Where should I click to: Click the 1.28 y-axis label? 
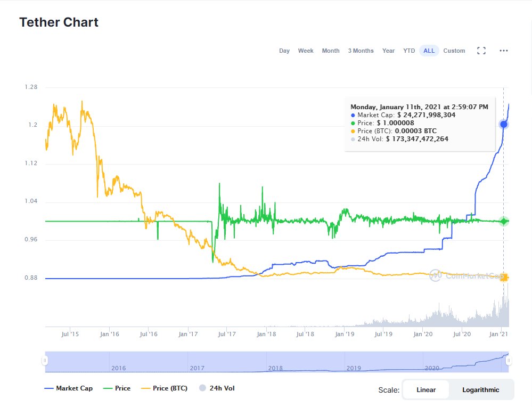31,87
